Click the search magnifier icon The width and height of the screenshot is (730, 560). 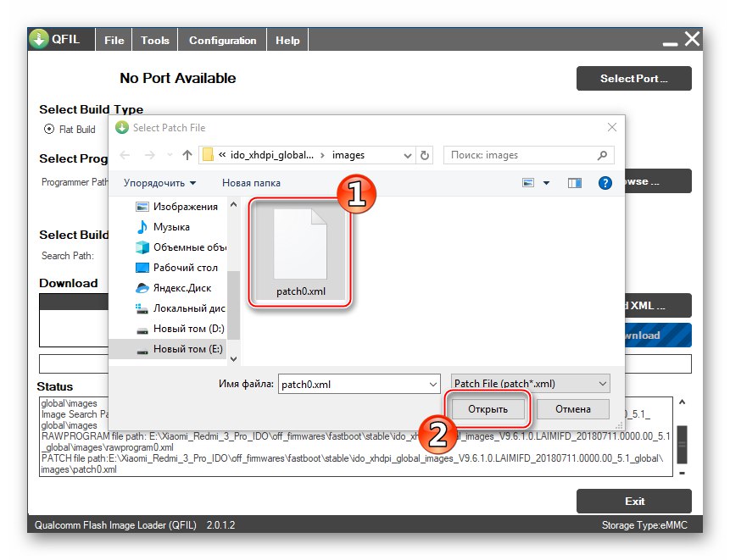603,155
